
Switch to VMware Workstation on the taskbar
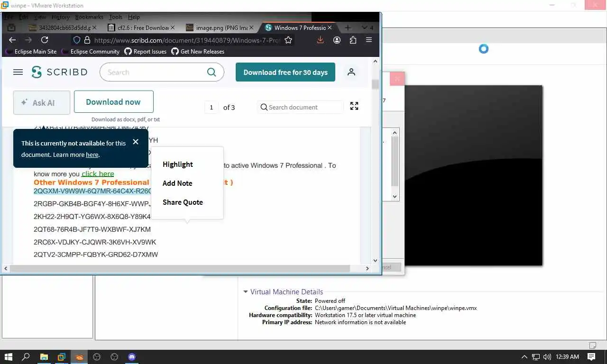(62, 357)
